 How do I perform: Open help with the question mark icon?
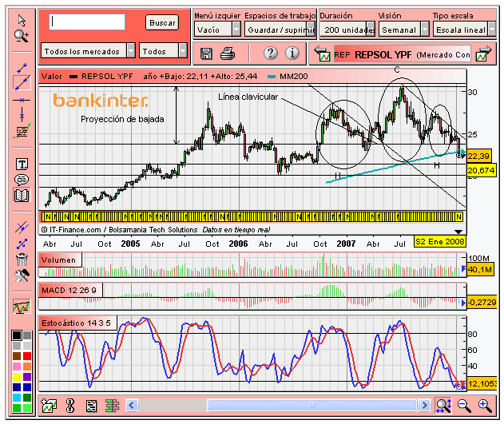tap(271, 53)
